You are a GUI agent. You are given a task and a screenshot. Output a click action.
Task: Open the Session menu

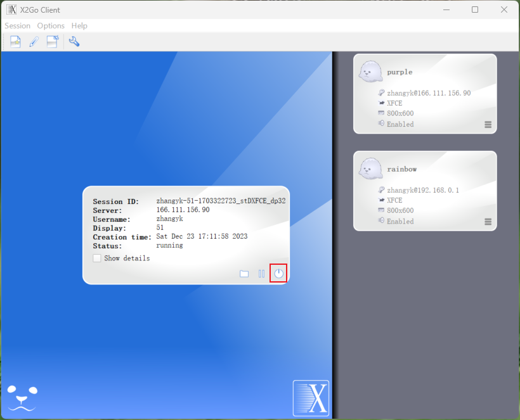point(17,26)
